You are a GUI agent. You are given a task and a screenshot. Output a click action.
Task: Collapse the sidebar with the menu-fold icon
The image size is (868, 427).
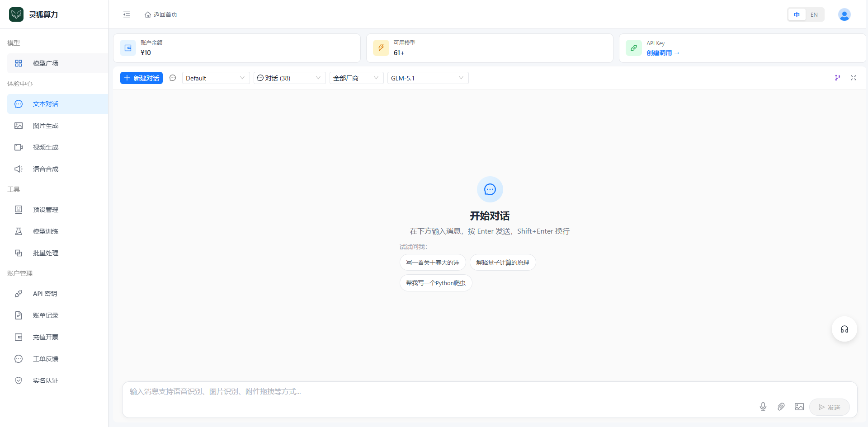pyautogui.click(x=127, y=14)
